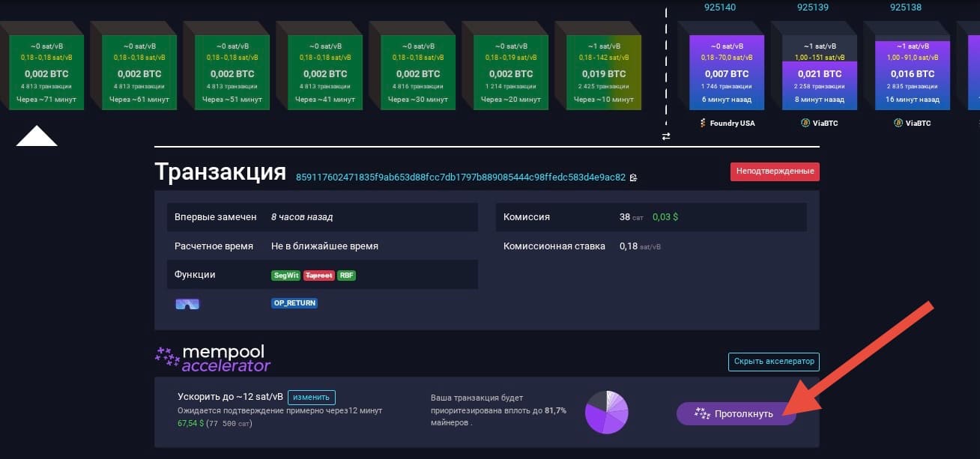Image resolution: width=980 pixels, height=459 pixels.
Task: Click the Протолкнуть accelerate button
Action: (x=736, y=413)
